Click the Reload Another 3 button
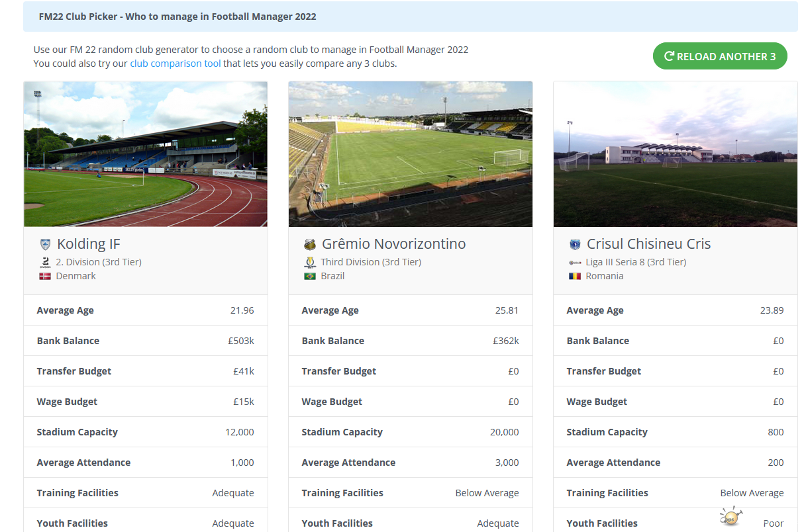Viewport: 806px width, 532px height. tap(720, 56)
